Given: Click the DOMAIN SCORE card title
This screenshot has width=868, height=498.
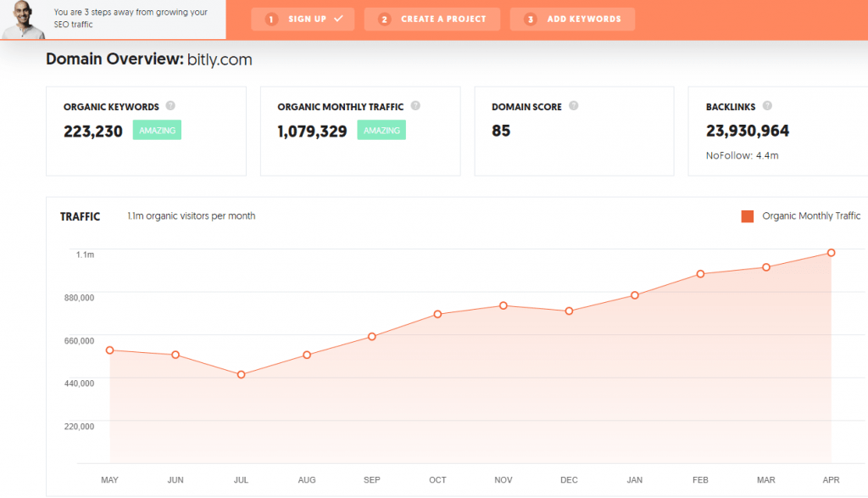Looking at the screenshot, I should (x=526, y=107).
